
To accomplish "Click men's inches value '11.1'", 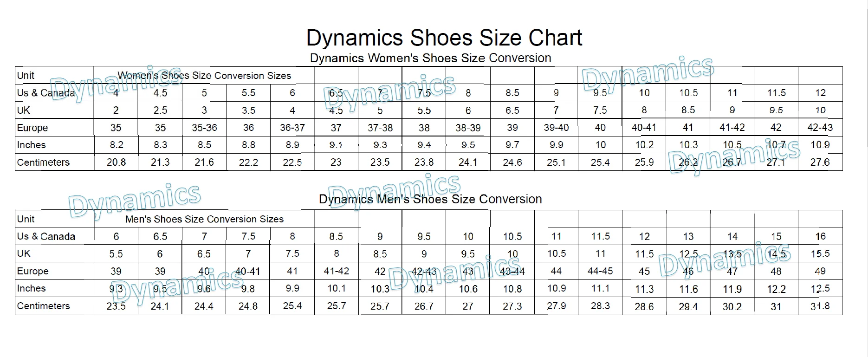I will click(x=600, y=289).
